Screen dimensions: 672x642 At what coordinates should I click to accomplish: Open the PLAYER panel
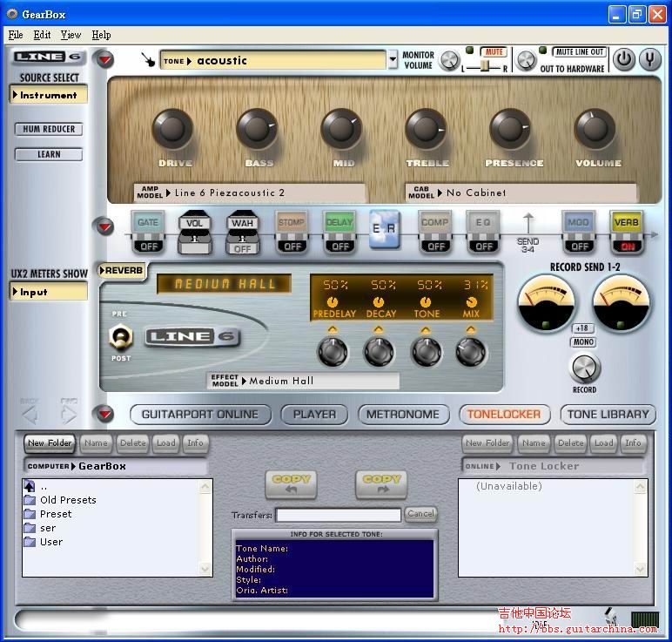(x=314, y=415)
